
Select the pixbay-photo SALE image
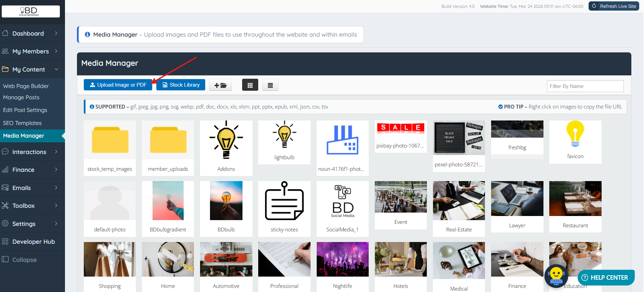pos(400,136)
